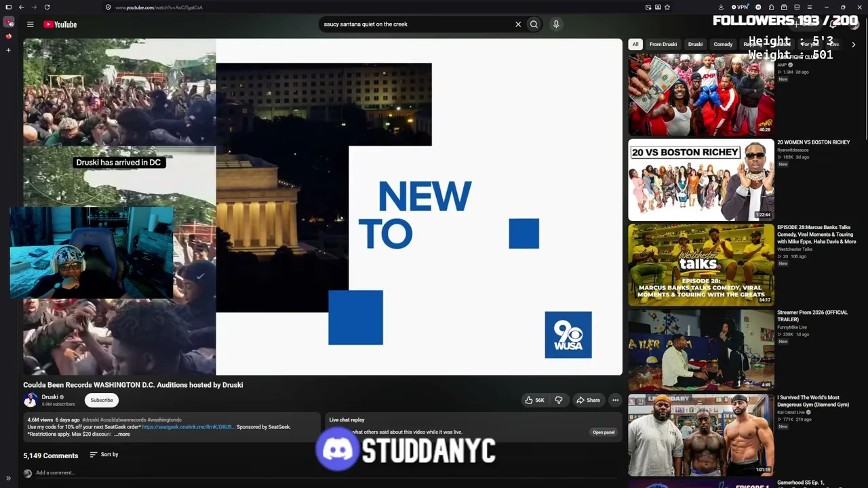Expand the video description with ...more
Screen dimensions: 868x488
pos(122,434)
